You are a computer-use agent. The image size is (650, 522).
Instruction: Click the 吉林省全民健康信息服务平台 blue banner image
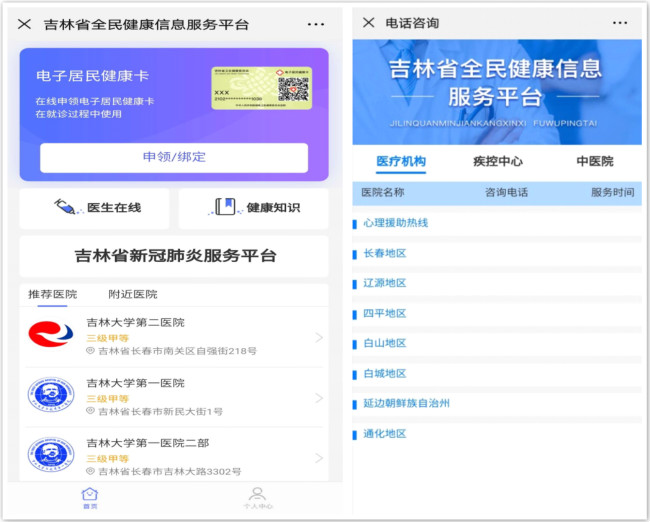[x=497, y=92]
